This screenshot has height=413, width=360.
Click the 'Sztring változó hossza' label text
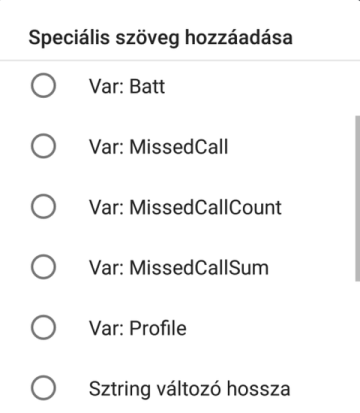[189, 389]
